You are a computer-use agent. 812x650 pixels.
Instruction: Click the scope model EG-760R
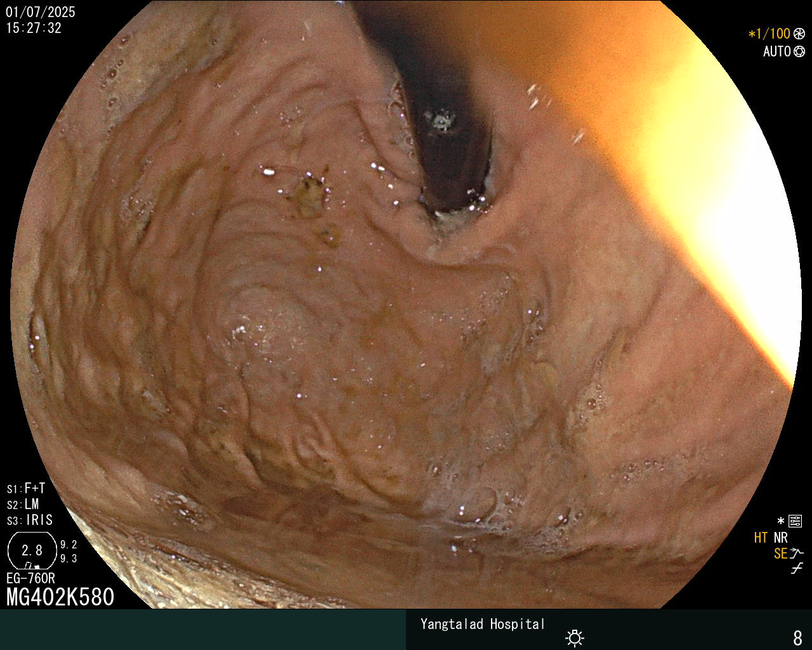point(30,578)
